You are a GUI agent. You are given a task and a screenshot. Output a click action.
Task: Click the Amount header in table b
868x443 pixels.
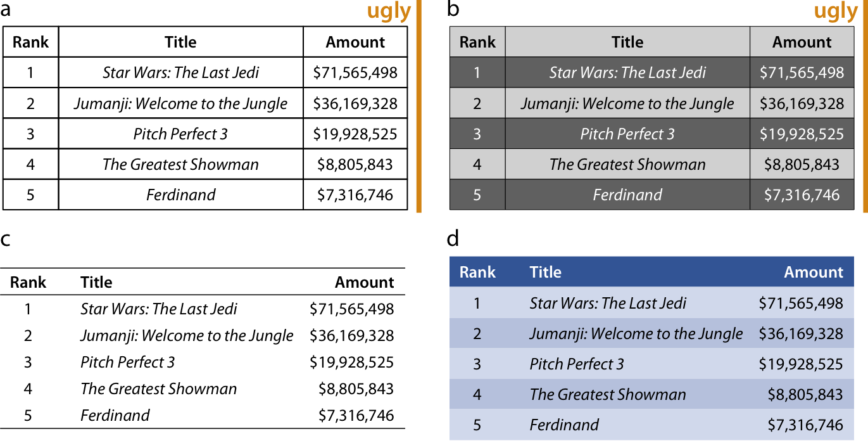tap(802, 42)
